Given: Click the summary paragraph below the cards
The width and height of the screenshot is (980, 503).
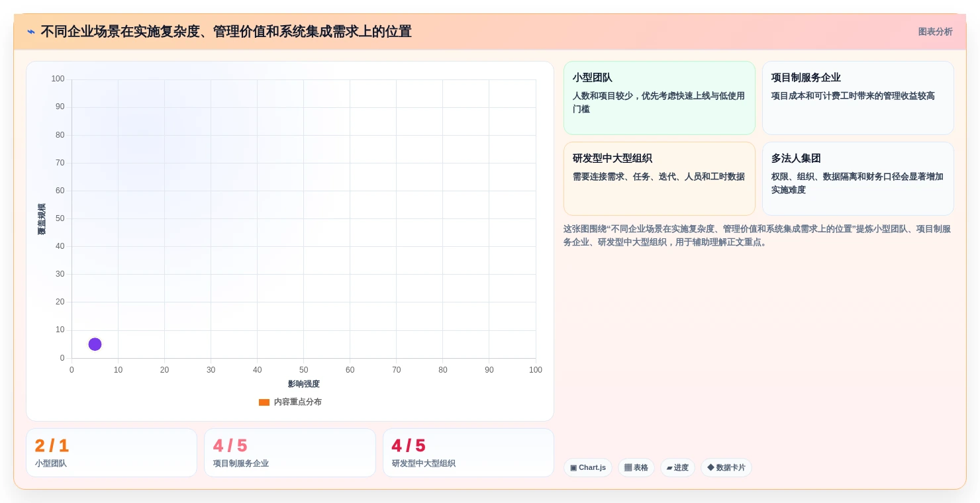Looking at the screenshot, I should tap(758, 236).
